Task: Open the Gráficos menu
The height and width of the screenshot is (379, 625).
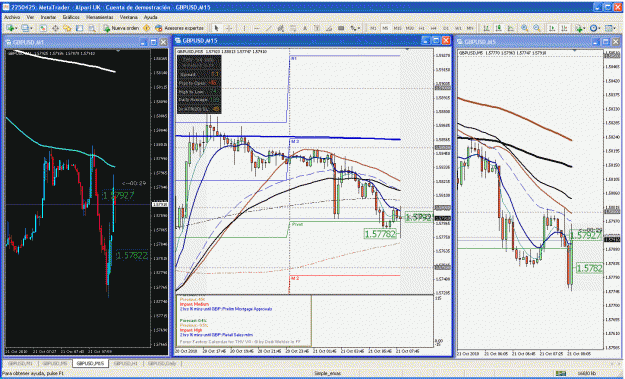Action: pos(71,18)
